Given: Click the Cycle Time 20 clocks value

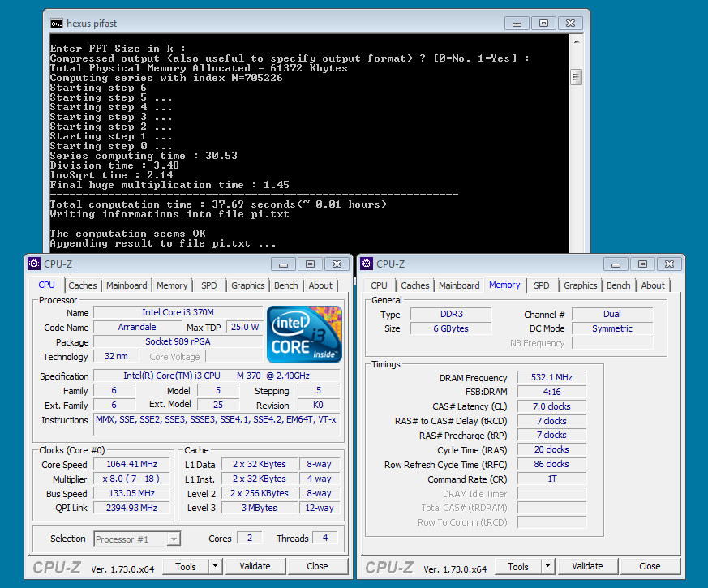Looking at the screenshot, I should (x=551, y=449).
